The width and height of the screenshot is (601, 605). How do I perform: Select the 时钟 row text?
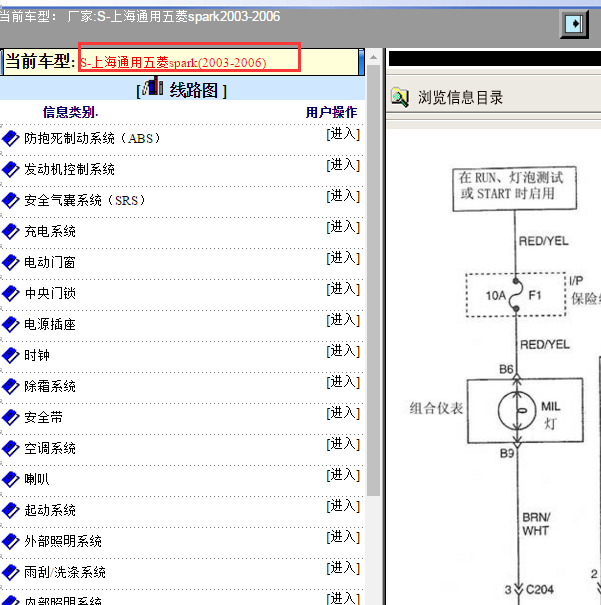click(37, 355)
